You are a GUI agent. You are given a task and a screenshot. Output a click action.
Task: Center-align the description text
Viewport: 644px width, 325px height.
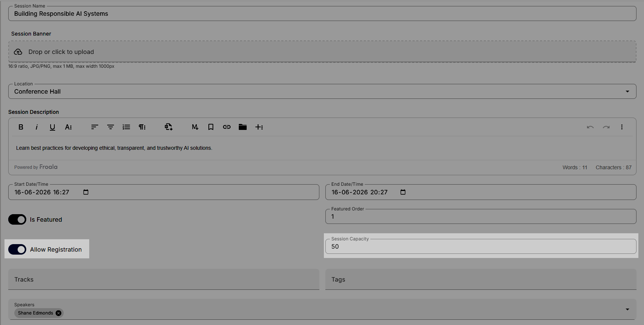pyautogui.click(x=111, y=127)
